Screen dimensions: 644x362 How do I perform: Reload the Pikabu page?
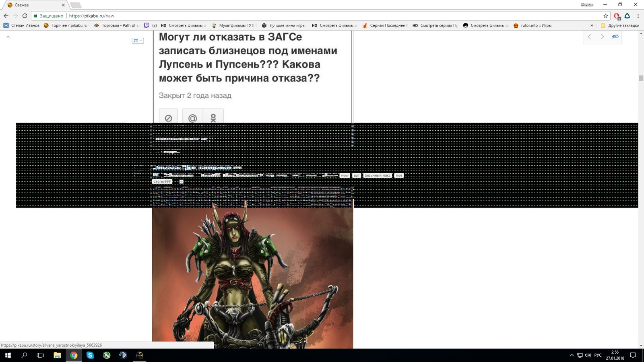[25, 16]
